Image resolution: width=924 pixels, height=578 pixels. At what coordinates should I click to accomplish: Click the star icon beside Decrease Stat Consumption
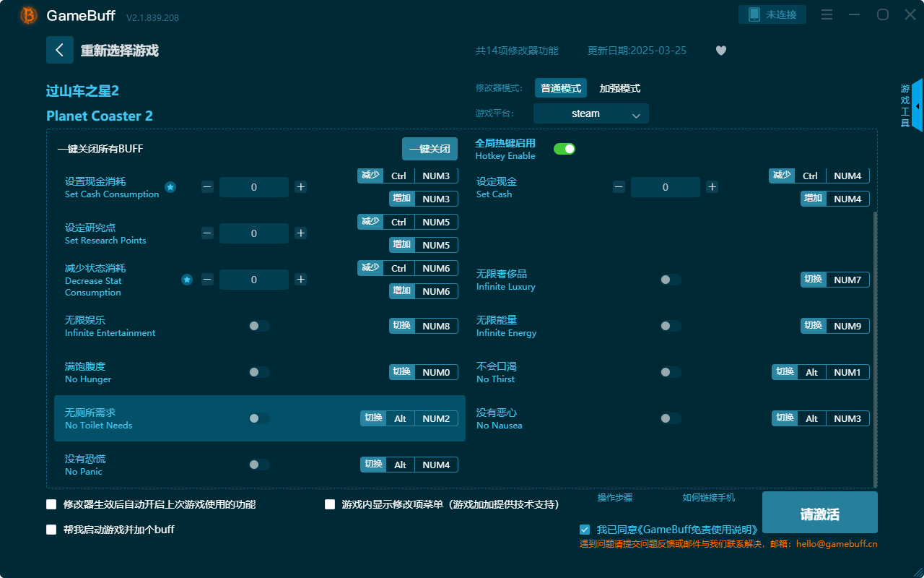tap(187, 279)
